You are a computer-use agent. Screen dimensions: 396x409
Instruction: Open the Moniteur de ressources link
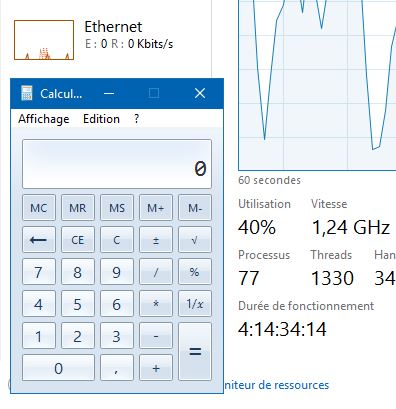coord(276,385)
